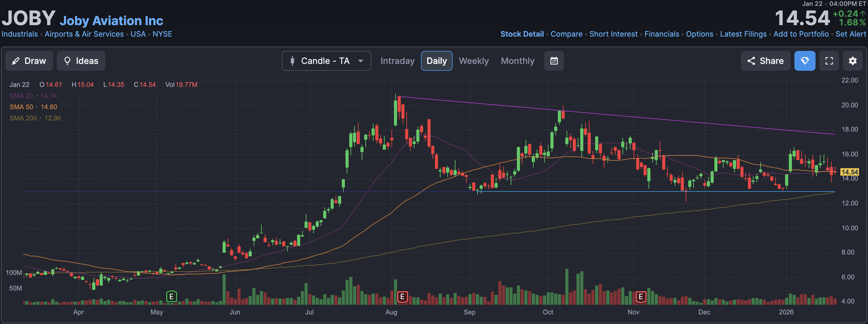Open the Options link
The height and width of the screenshot is (324, 868).
[699, 34]
